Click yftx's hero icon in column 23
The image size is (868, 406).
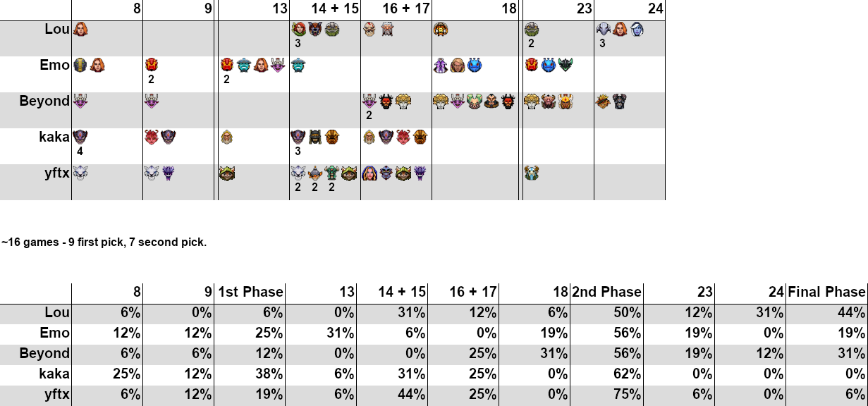[532, 173]
